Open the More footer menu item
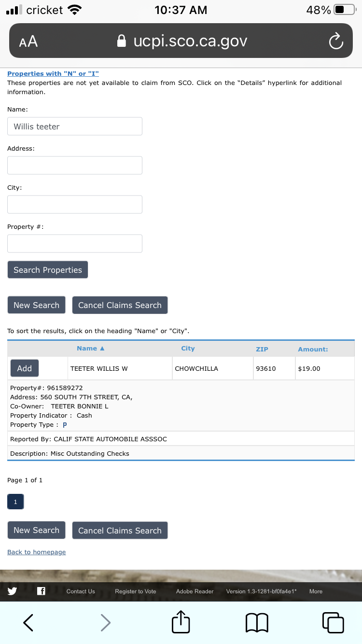Image resolution: width=362 pixels, height=644 pixels. [316, 591]
